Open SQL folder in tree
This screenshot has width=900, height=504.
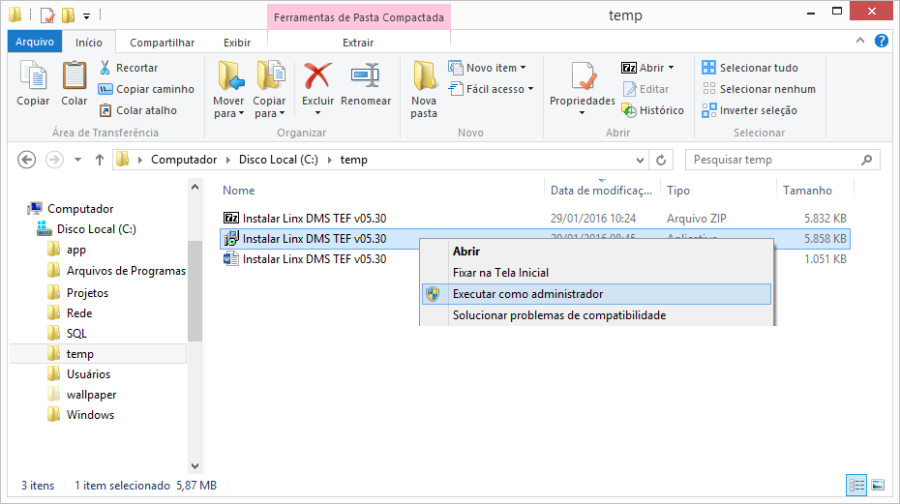pos(67,334)
